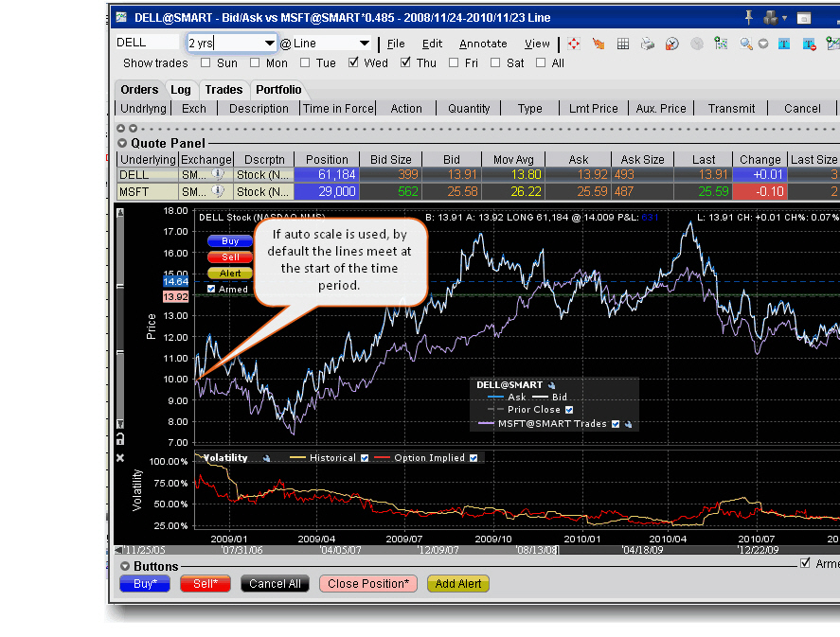The image size is (840, 637).
Task: Toggle the Armed checkbox on the chart
Action: coord(211,289)
